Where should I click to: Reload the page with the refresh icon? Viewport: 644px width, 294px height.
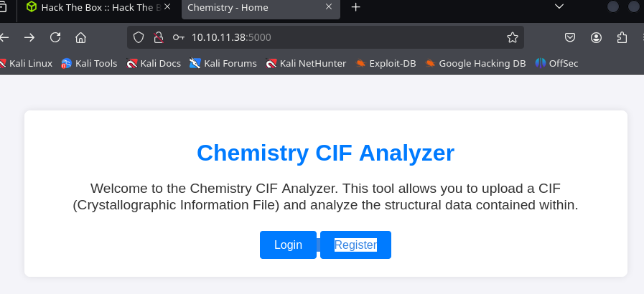(55, 38)
